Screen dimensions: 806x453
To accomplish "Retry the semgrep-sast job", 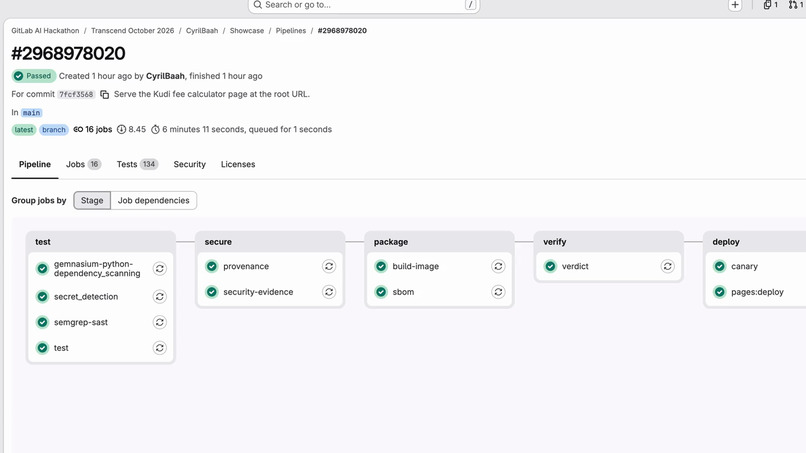I will pos(160,322).
